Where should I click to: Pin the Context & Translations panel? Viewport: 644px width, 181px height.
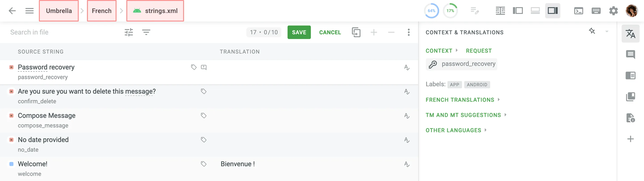592,31
